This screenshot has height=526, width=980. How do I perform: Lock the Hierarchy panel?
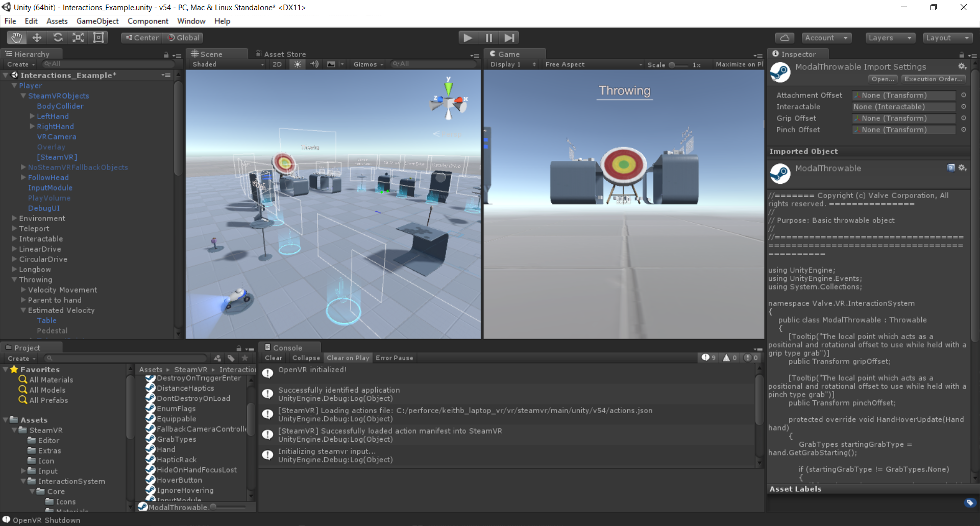pos(166,55)
